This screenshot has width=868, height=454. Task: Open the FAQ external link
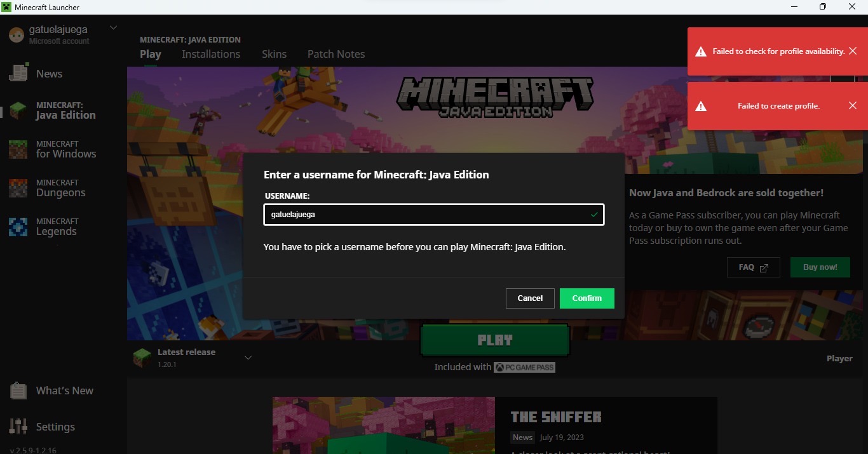[754, 267]
